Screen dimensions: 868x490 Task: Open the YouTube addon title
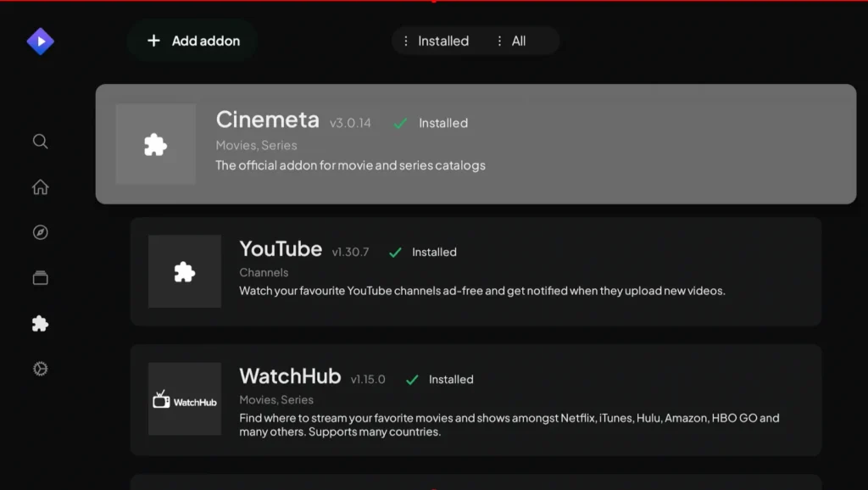(x=281, y=249)
